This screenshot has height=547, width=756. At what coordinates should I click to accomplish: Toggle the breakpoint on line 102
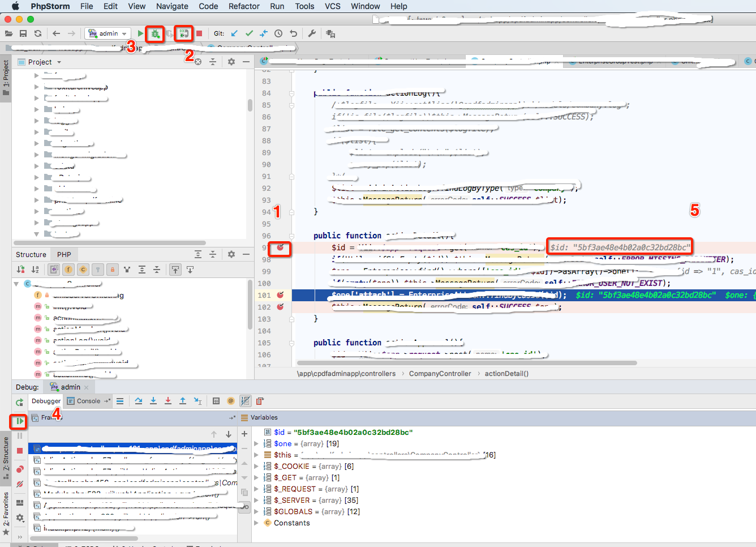point(280,307)
